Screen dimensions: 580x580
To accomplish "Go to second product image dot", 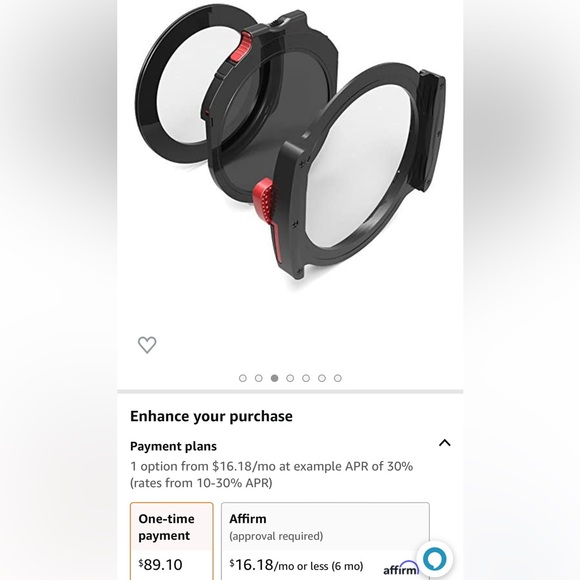I will point(259,378).
